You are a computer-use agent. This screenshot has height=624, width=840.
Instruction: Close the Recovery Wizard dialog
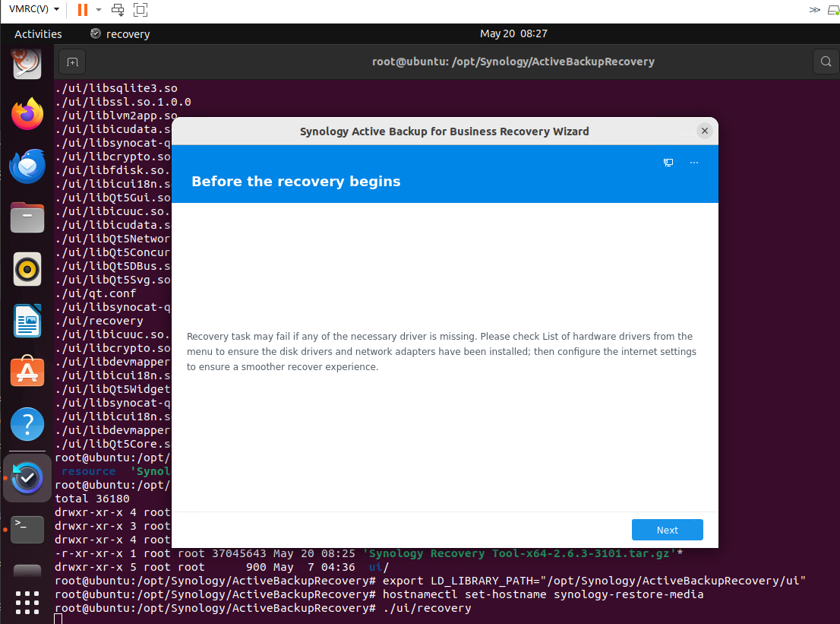coord(705,131)
